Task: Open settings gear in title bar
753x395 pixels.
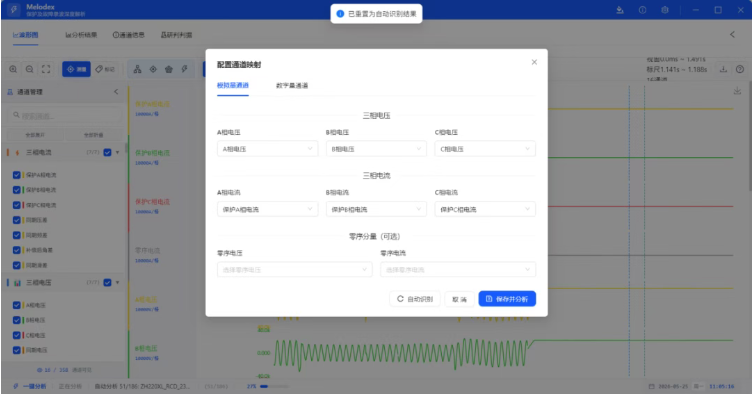Action: click(x=665, y=10)
